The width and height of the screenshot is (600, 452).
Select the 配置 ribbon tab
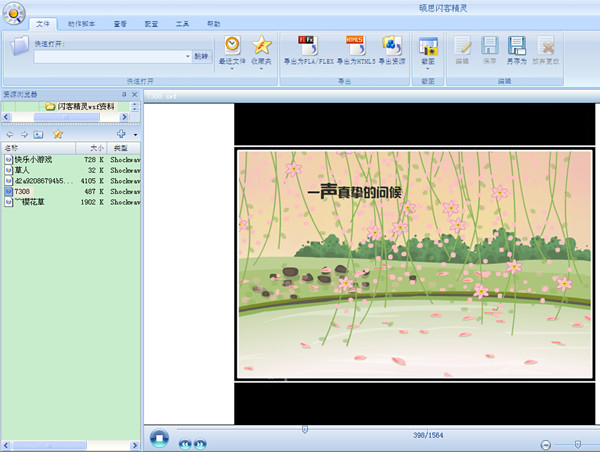click(151, 24)
